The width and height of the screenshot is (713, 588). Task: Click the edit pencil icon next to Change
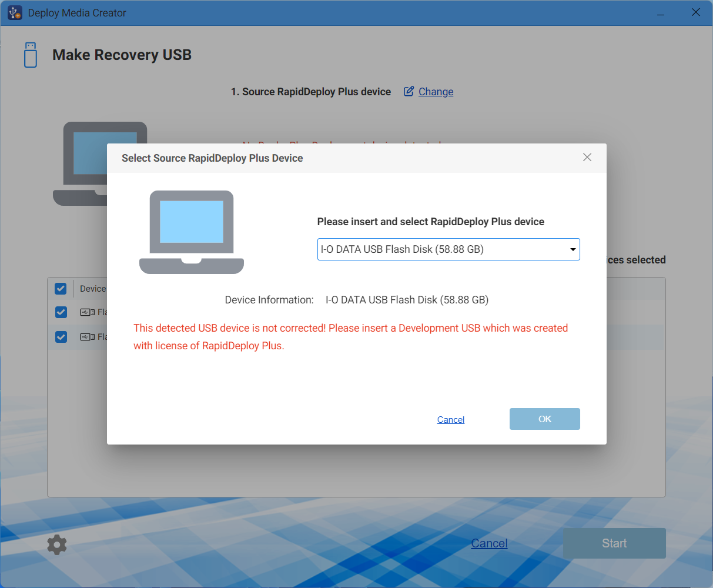(x=409, y=91)
